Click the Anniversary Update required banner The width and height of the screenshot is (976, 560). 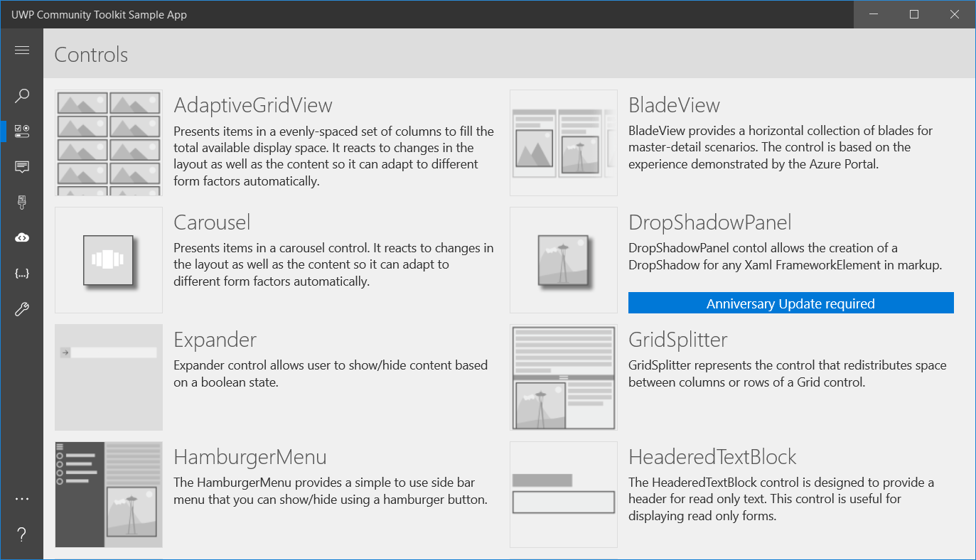790,303
